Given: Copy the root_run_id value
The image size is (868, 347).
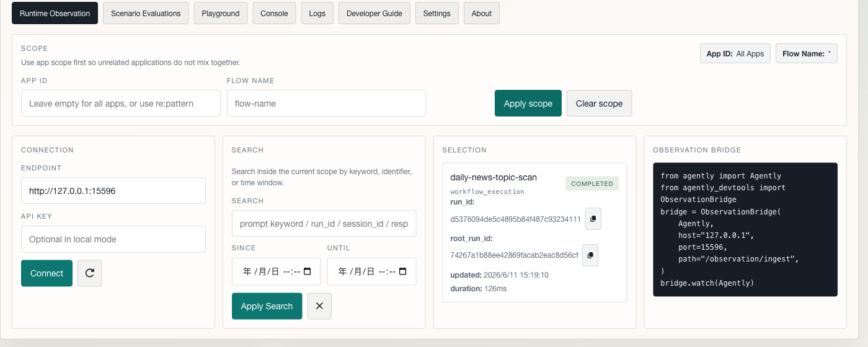Looking at the screenshot, I should [590, 255].
